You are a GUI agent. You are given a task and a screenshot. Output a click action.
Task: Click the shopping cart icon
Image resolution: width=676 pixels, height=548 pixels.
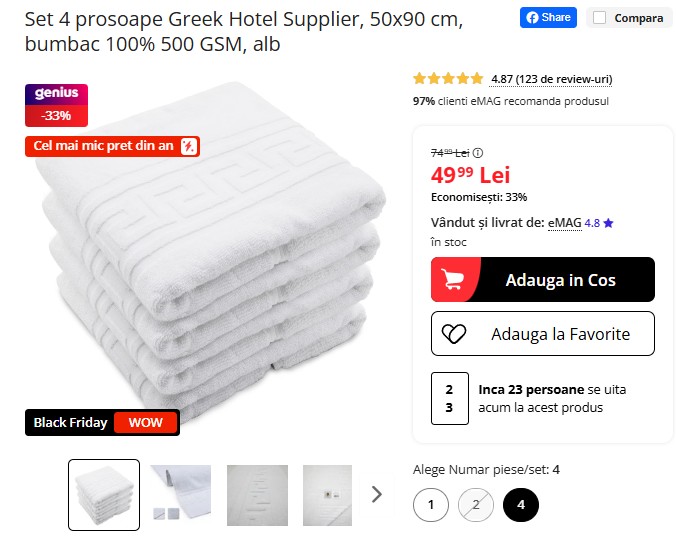[454, 280]
